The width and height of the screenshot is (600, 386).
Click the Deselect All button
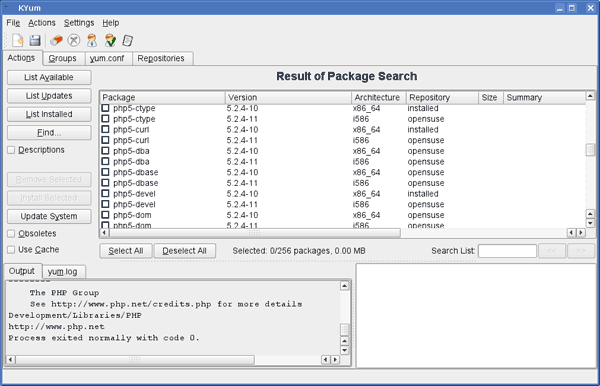coord(184,251)
